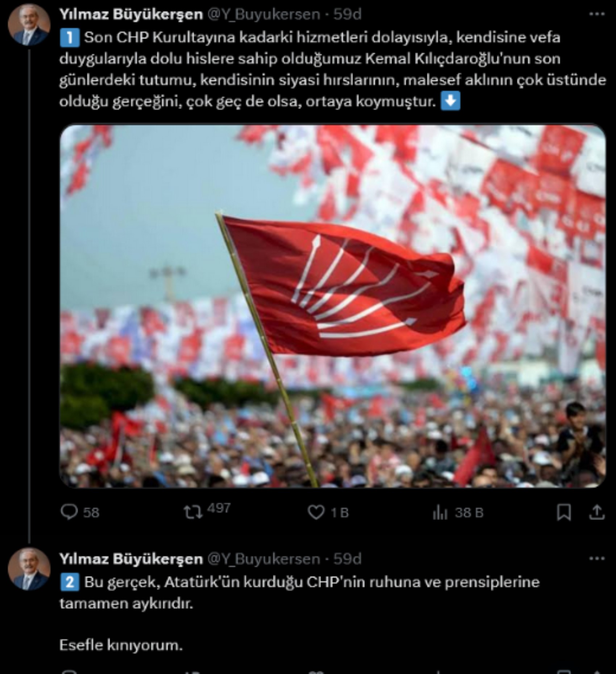Bookmark the first tweet
Image resolution: width=616 pixels, height=674 pixels.
564,512
